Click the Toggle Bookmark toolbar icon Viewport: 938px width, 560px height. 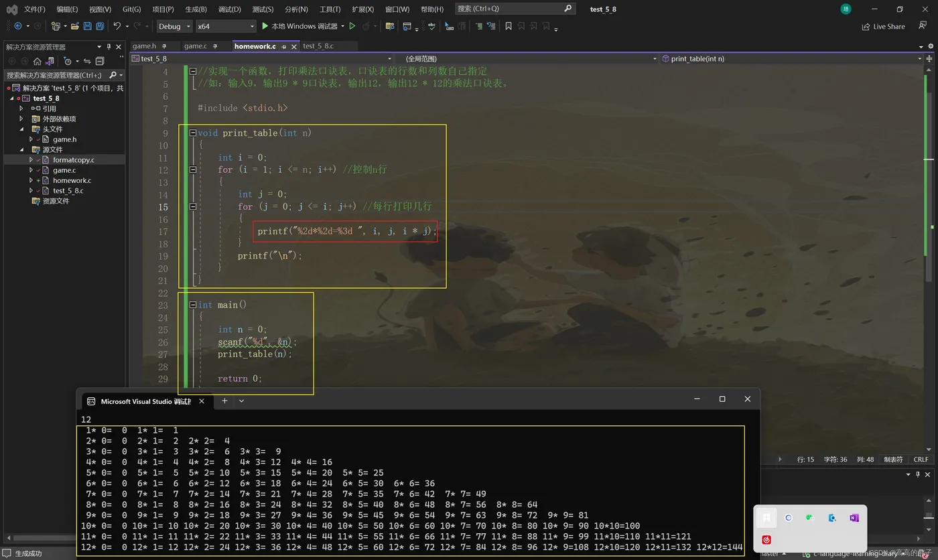509,26
